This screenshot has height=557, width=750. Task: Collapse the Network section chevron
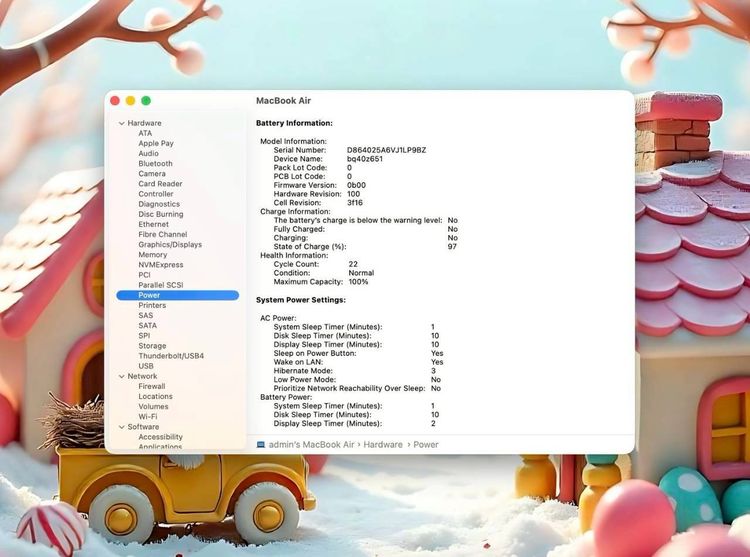click(121, 377)
